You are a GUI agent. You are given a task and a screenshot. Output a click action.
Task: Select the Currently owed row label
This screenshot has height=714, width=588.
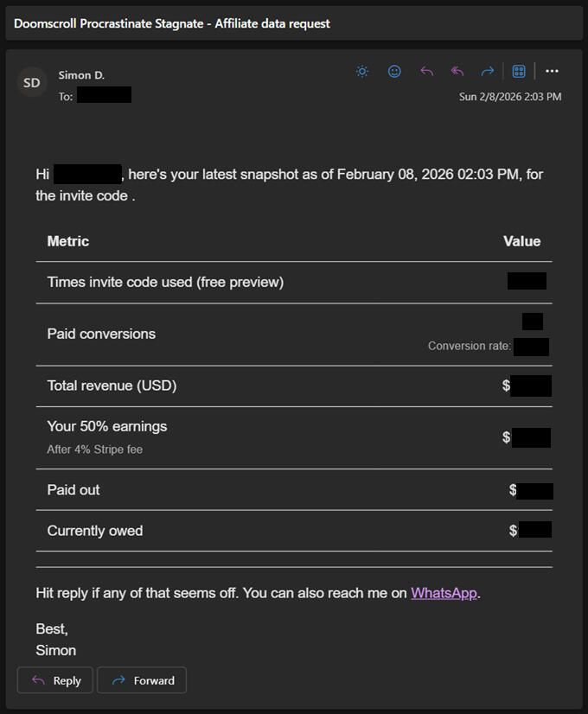point(95,531)
